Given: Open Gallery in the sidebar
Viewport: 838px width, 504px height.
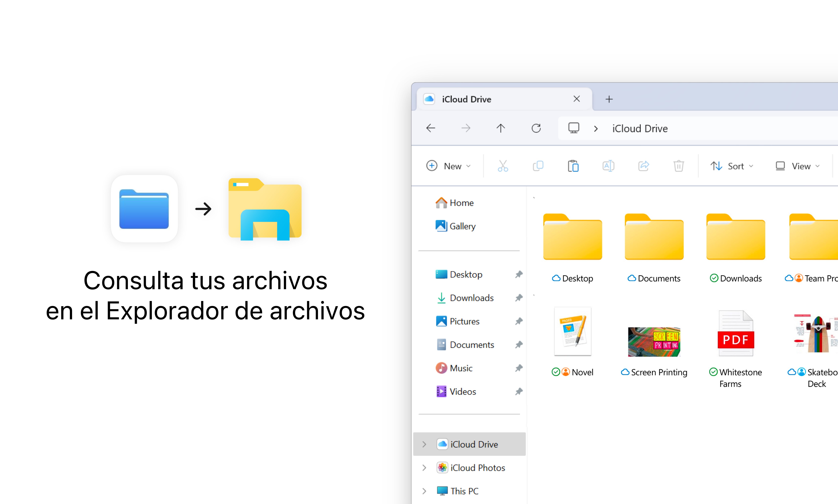Looking at the screenshot, I should click(x=455, y=226).
